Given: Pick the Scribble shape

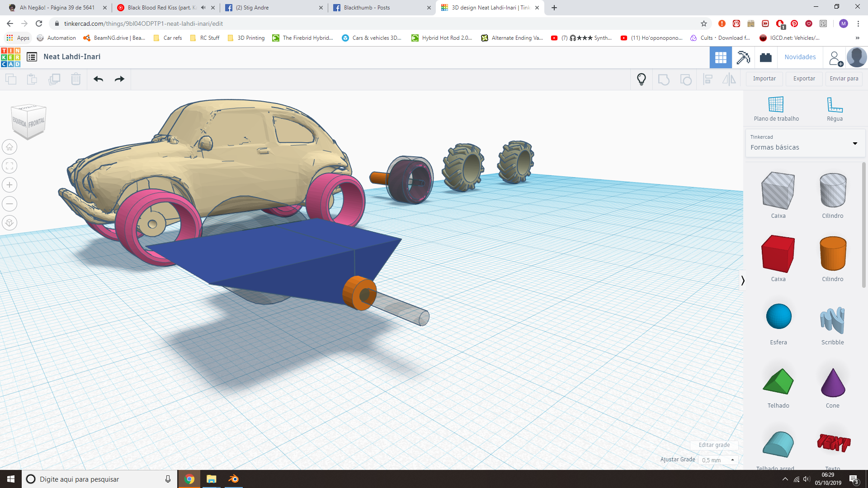Looking at the screenshot, I should tap(833, 321).
